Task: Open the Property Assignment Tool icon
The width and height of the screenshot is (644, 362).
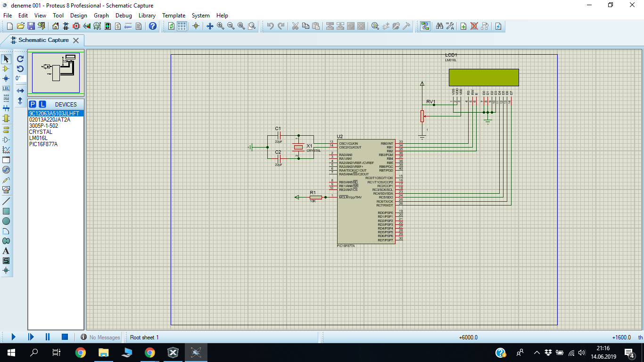Action: tap(450, 26)
